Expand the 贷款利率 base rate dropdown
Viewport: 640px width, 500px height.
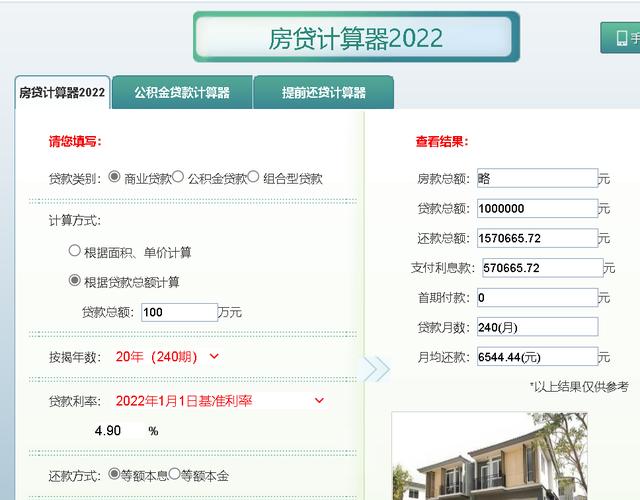pos(220,400)
